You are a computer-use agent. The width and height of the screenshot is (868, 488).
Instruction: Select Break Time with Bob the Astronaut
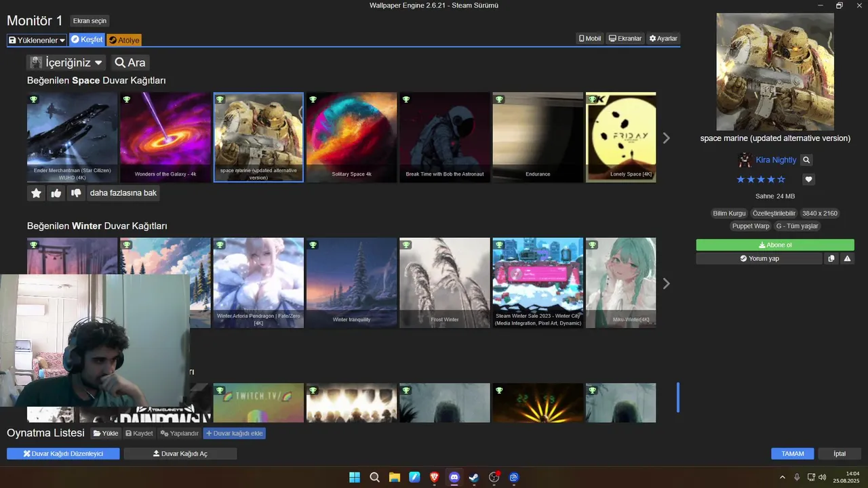444,137
